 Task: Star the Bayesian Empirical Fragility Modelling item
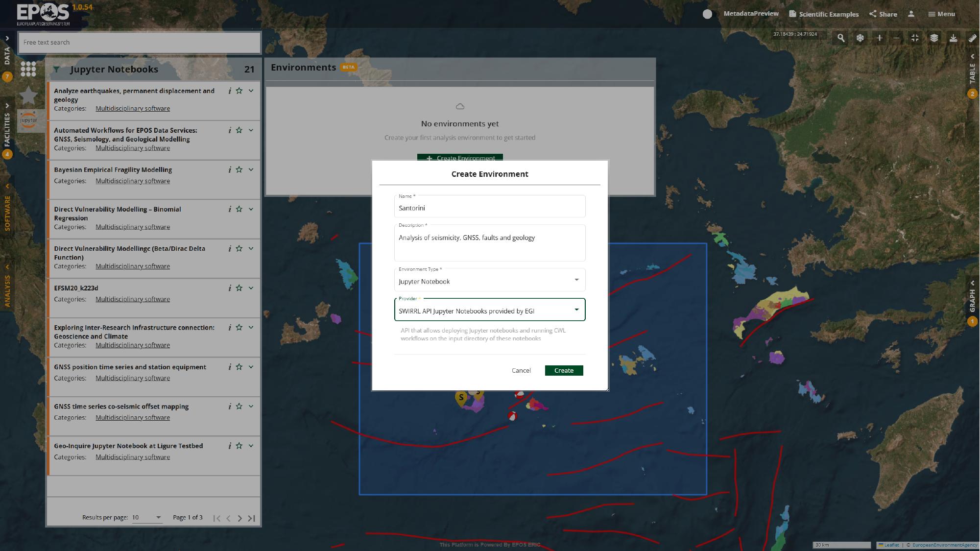click(239, 169)
